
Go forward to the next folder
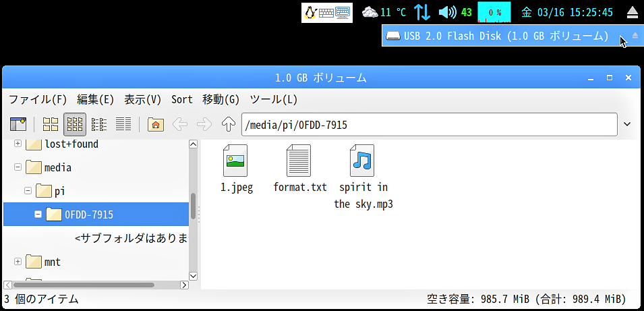(204, 123)
